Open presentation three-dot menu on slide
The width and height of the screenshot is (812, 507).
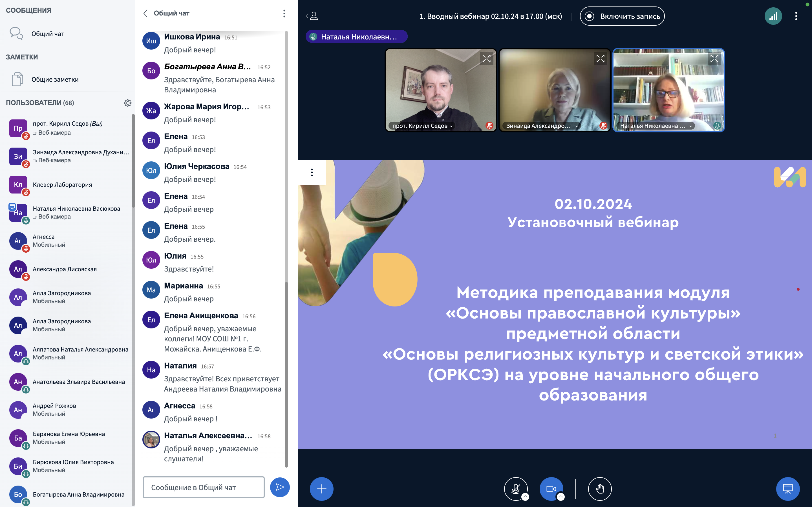(x=312, y=172)
